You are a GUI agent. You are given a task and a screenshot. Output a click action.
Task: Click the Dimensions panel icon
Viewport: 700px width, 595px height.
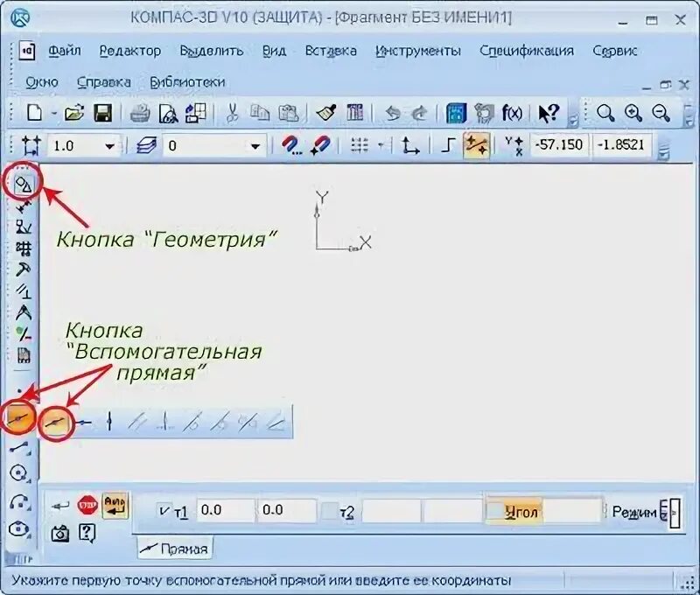point(24,206)
